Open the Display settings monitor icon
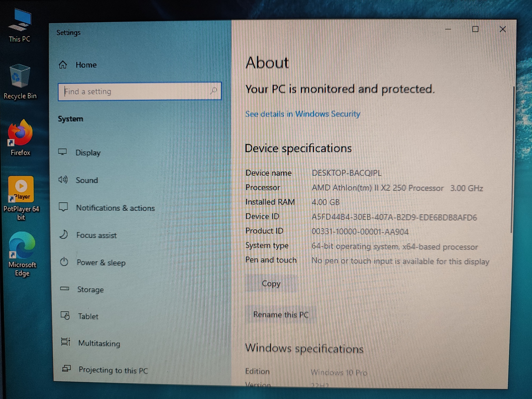Viewport: 532px width, 399px height. click(63, 152)
